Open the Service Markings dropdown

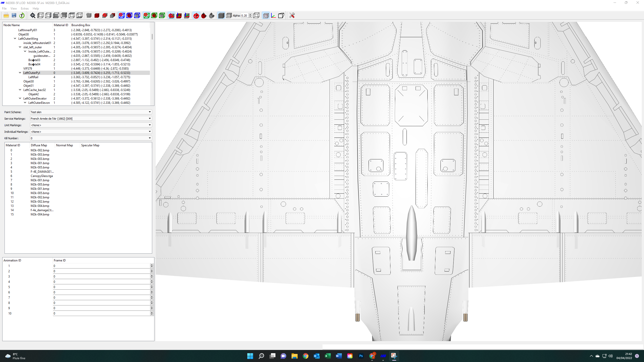pos(91,118)
